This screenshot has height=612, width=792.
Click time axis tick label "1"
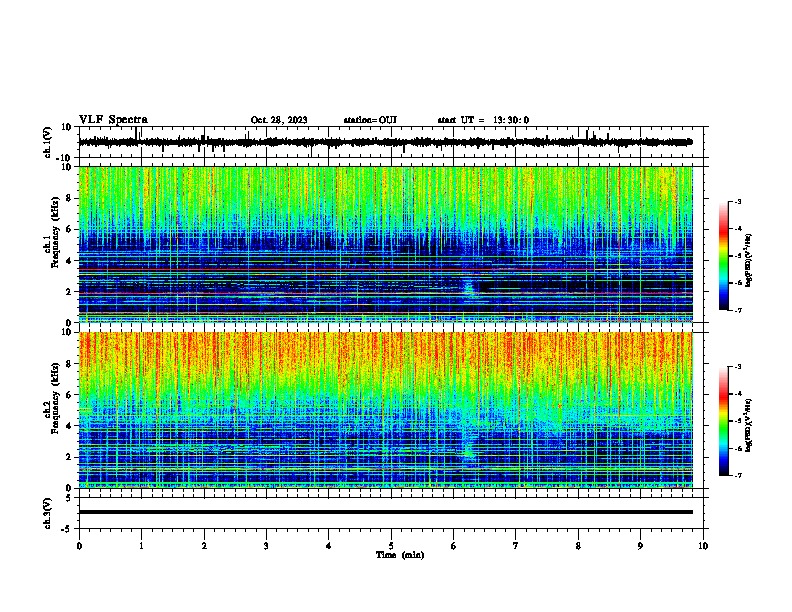coord(141,546)
